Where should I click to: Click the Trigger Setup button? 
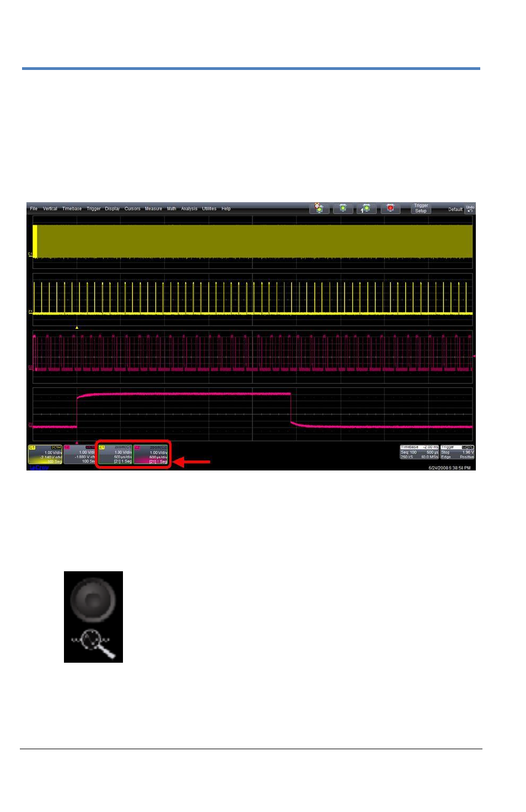[x=421, y=208]
